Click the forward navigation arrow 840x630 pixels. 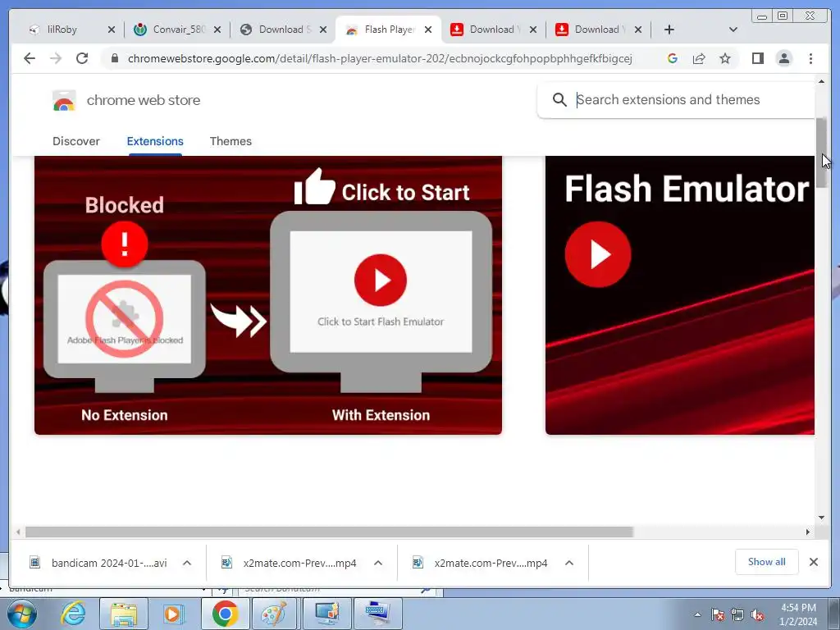56,58
